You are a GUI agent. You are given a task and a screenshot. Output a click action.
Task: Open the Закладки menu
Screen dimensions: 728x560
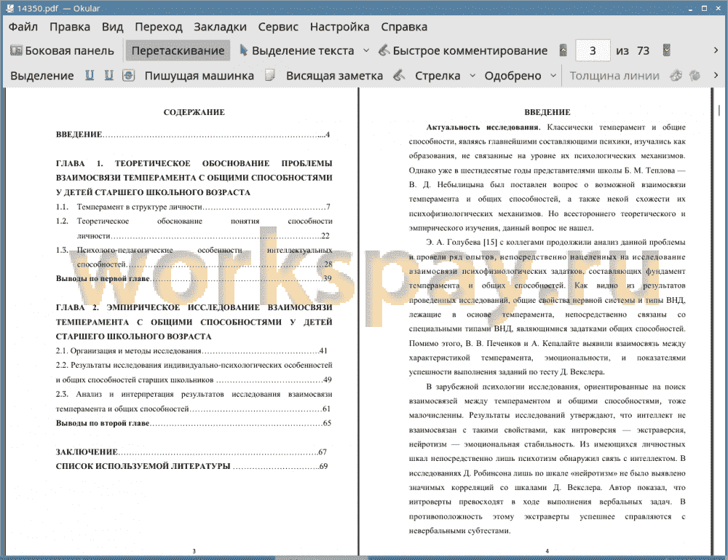coord(220,27)
